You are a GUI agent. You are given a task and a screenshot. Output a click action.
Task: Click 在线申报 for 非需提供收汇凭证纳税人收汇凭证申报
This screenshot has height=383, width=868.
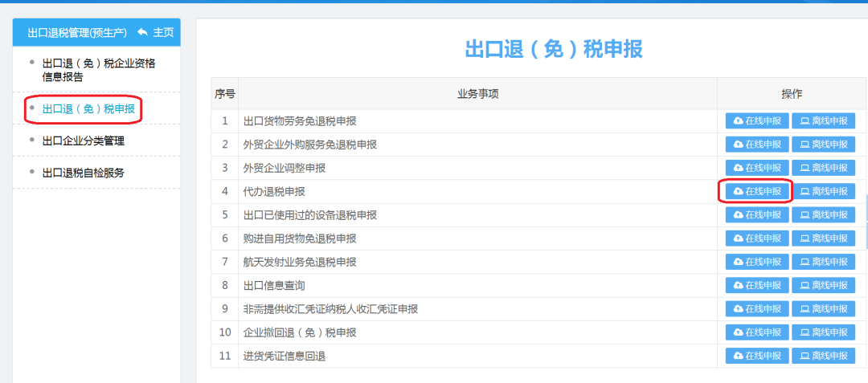pyautogui.click(x=757, y=308)
